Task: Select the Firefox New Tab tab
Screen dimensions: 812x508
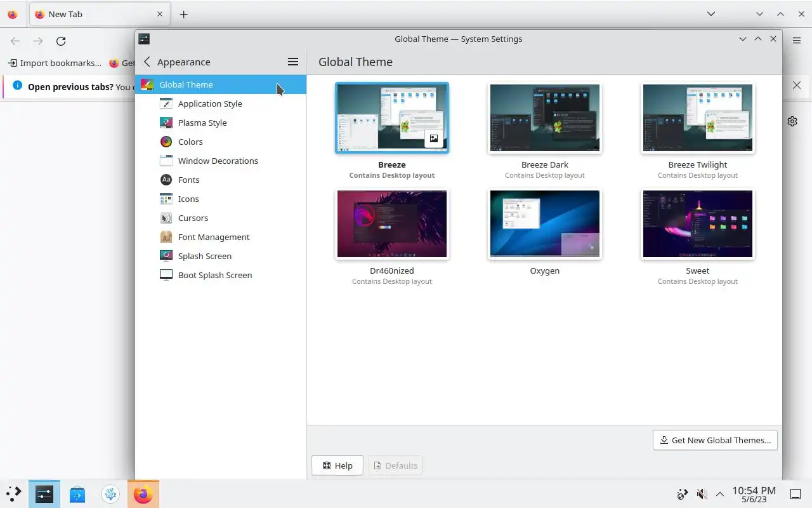Action: pos(98,14)
